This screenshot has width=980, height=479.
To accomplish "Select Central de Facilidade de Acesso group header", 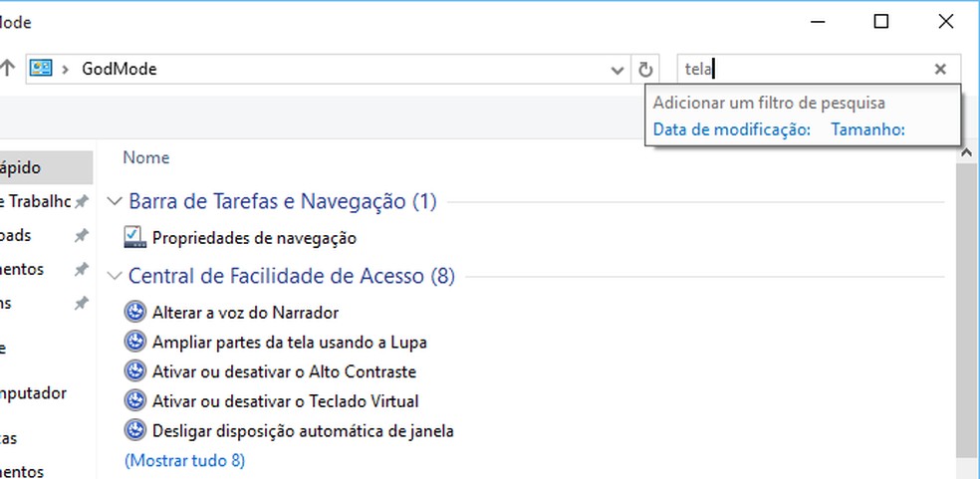I will [x=292, y=276].
